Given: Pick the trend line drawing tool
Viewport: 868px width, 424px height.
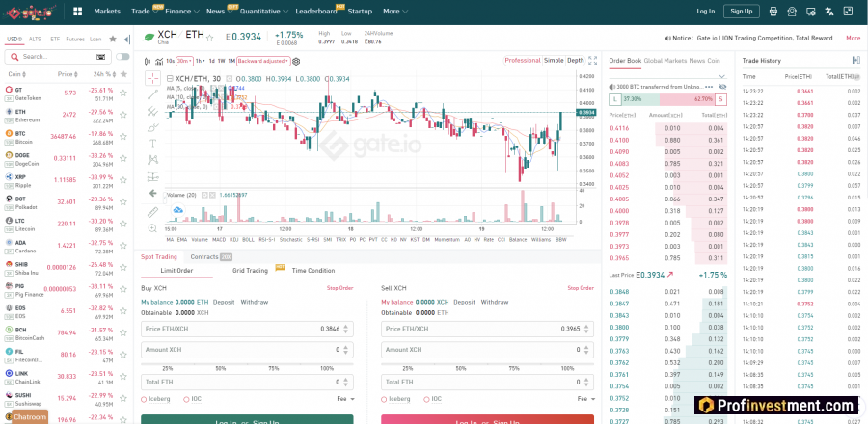Looking at the screenshot, I should point(152,94).
